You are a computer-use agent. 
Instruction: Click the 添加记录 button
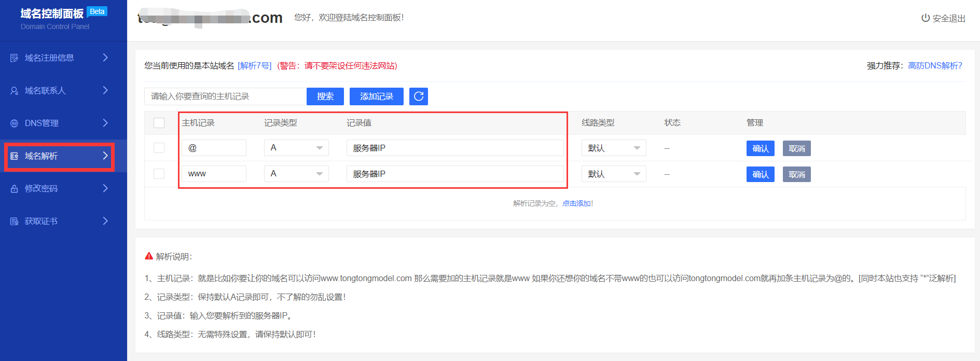point(377,96)
